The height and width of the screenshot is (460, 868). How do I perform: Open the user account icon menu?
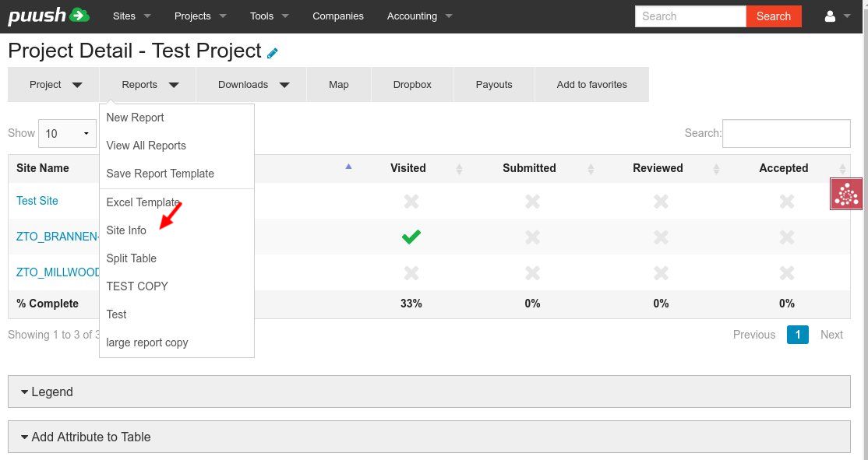(x=836, y=16)
